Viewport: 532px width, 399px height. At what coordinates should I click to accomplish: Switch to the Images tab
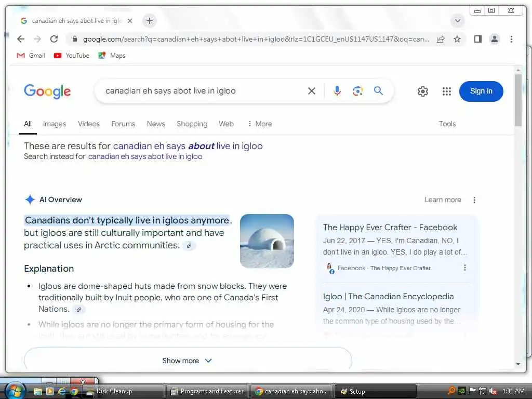coord(54,124)
